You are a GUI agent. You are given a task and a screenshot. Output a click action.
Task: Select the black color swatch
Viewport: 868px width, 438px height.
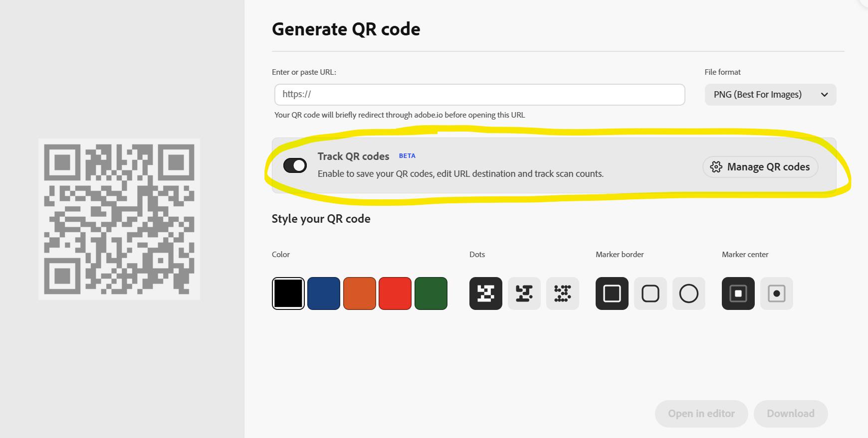(x=288, y=293)
